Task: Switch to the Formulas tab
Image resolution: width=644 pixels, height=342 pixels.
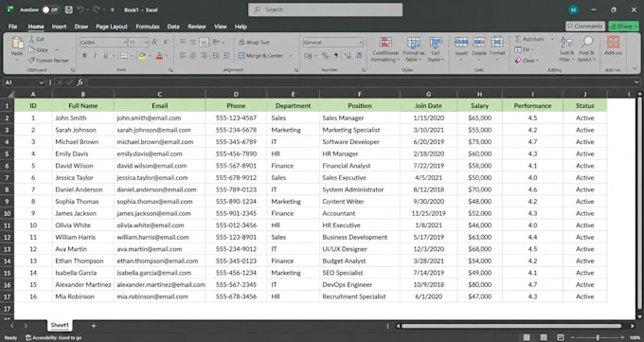Action: click(148, 27)
